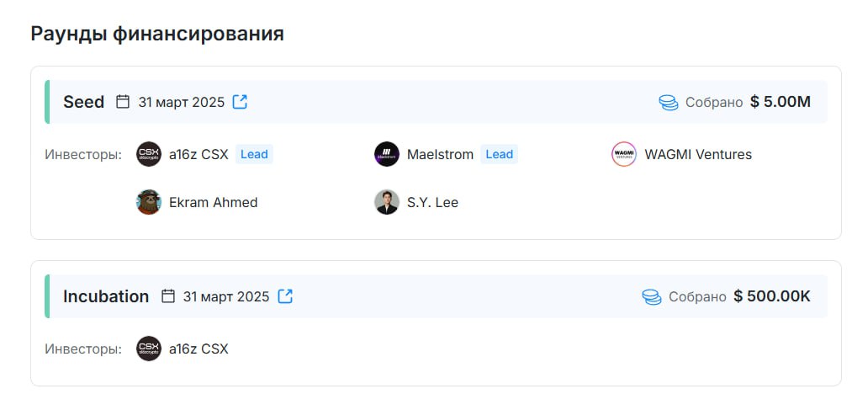Viewport: 868px width, 394px height.
Task: Click the Maelstrom investor logo
Action: pos(386,154)
